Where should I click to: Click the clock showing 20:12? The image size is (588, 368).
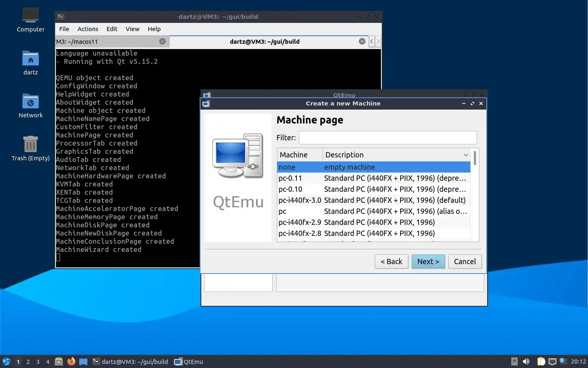[578, 361]
